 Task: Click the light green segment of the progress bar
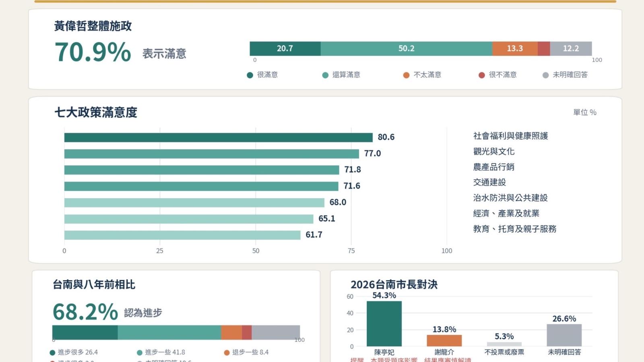(169, 333)
